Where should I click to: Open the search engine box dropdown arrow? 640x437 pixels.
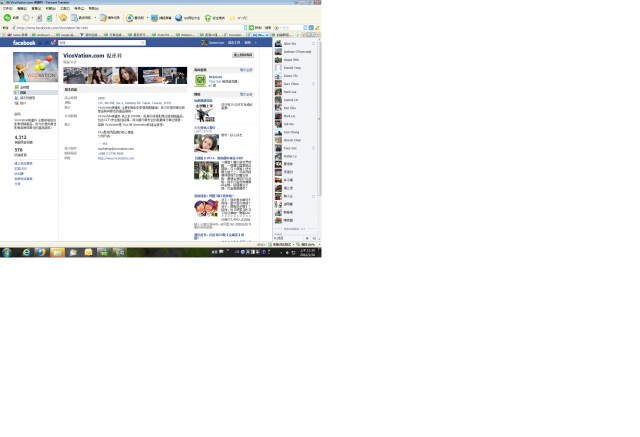pos(306,27)
